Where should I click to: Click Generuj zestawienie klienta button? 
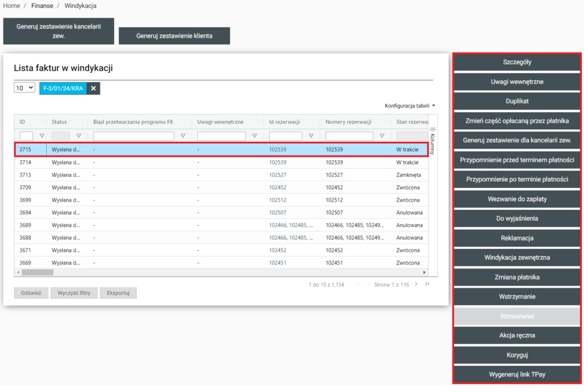(174, 36)
